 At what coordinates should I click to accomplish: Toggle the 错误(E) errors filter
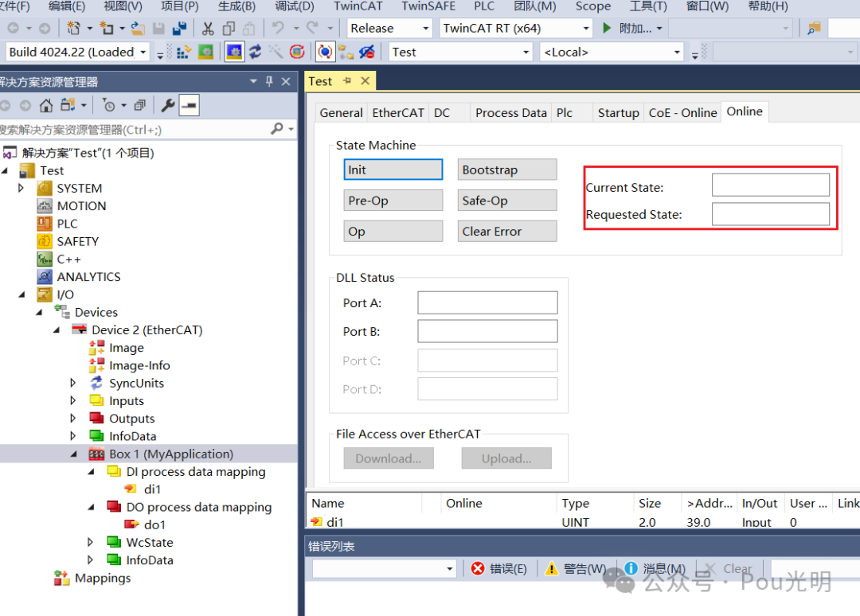pos(499,569)
